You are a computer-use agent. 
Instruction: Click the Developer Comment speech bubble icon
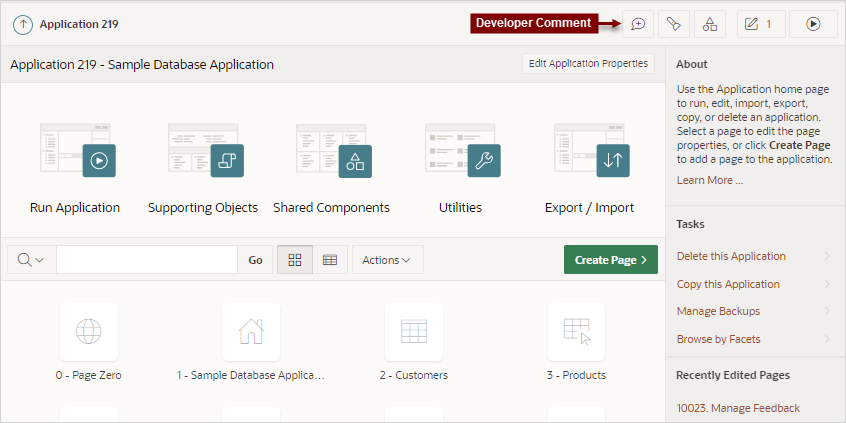point(638,24)
